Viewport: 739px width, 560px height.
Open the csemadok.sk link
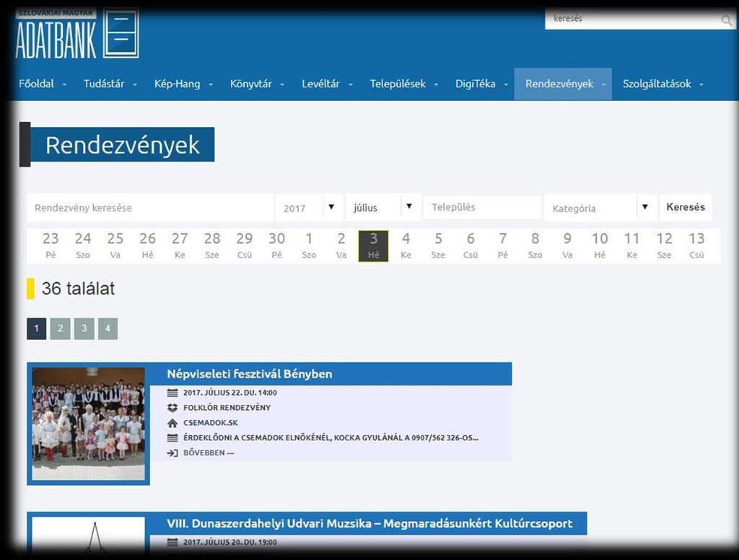tap(211, 423)
